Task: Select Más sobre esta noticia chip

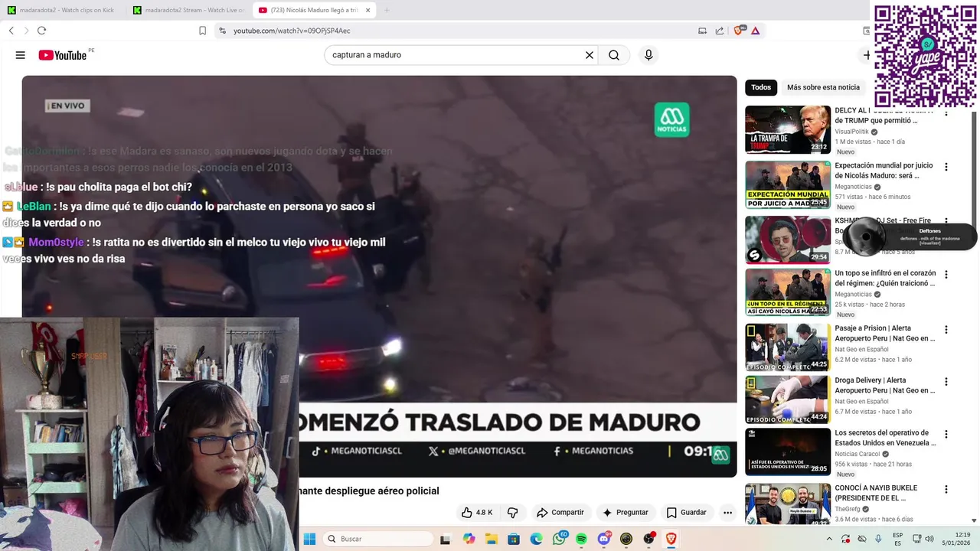Action: coord(823,87)
